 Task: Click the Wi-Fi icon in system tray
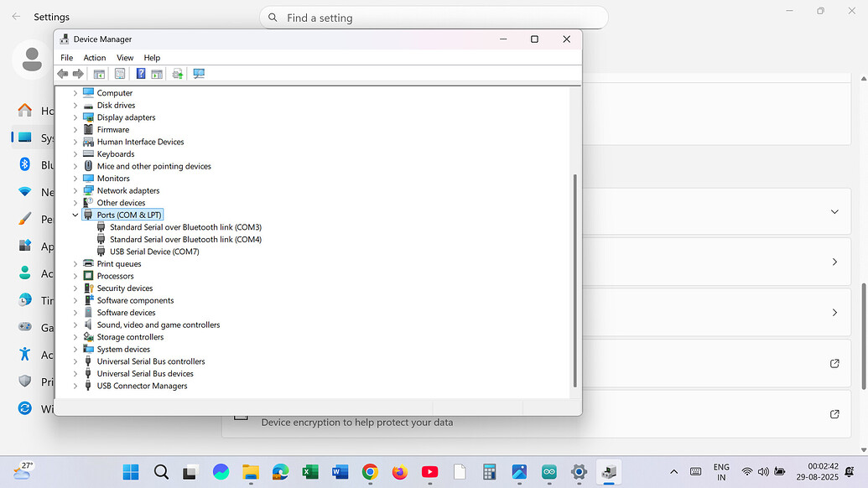pyautogui.click(x=746, y=472)
